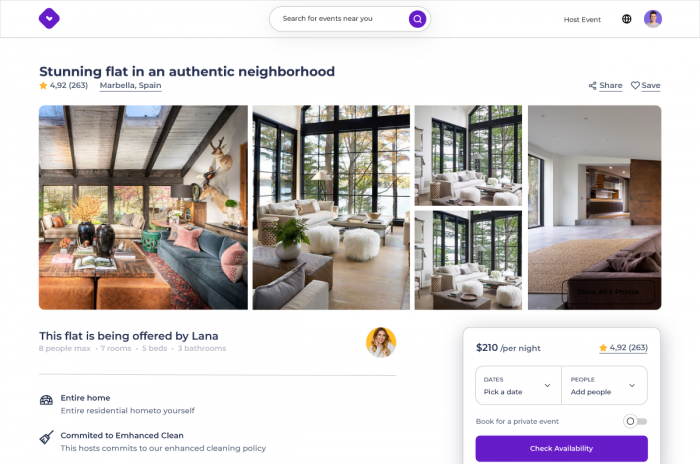Screen dimensions: 700x464
Task: Open host Lana's profile photo
Action: (x=381, y=343)
